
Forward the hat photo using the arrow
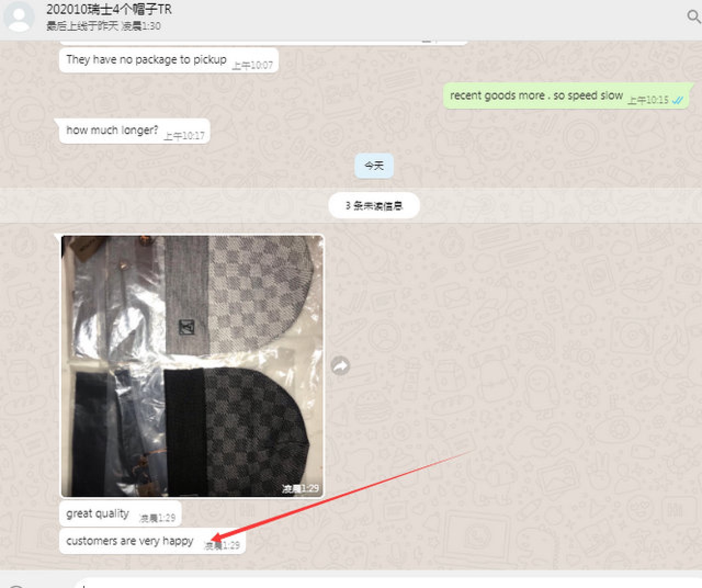pyautogui.click(x=341, y=366)
